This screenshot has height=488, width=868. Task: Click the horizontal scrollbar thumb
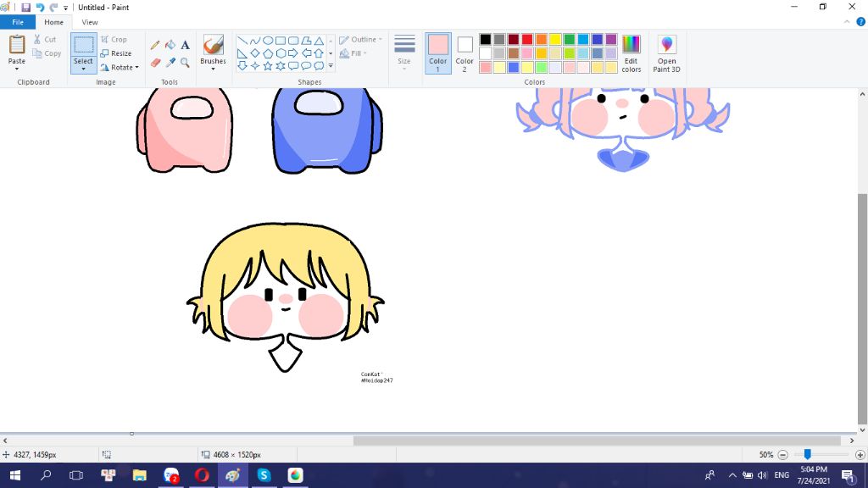point(597,441)
